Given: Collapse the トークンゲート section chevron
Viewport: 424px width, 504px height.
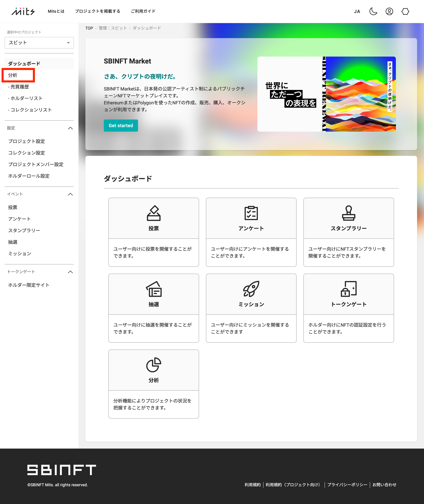Looking at the screenshot, I should pyautogui.click(x=70, y=272).
